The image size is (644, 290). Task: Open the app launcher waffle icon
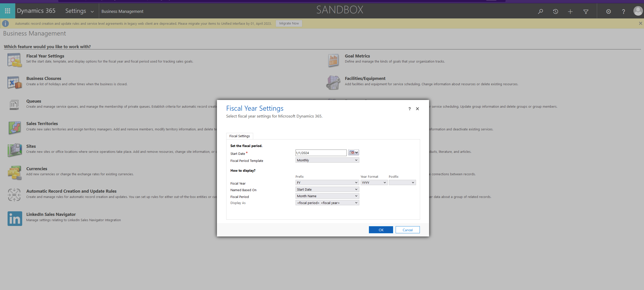(x=8, y=11)
